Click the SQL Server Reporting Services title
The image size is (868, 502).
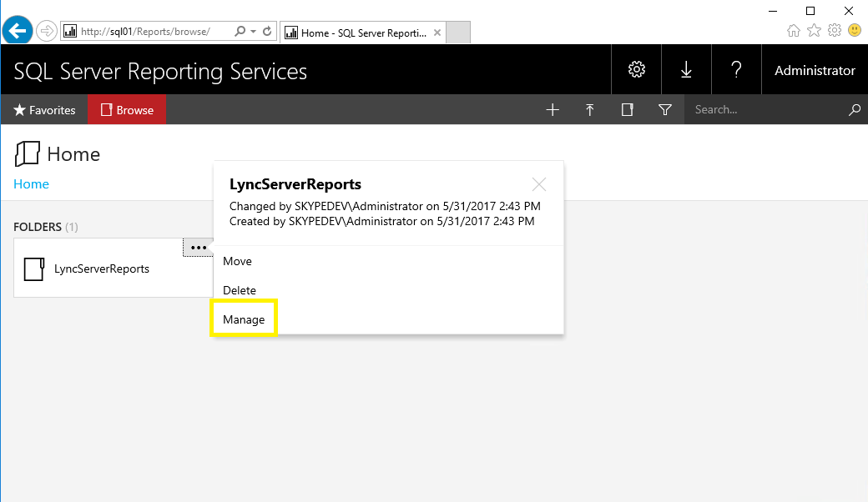click(160, 72)
